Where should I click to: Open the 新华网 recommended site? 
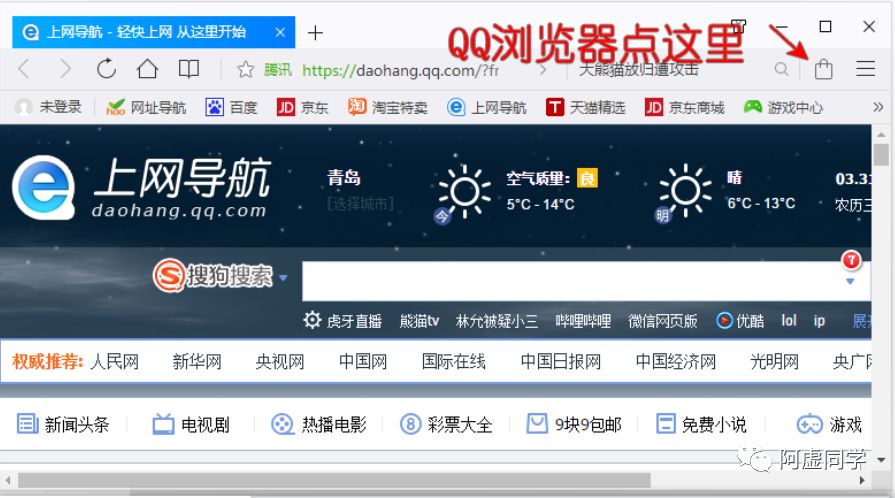[x=197, y=362]
